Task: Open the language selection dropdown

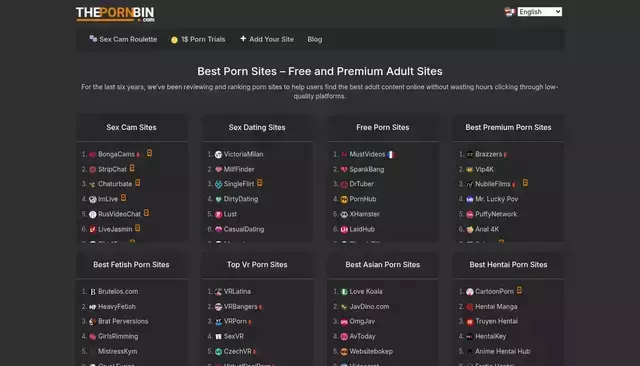Action: click(540, 12)
